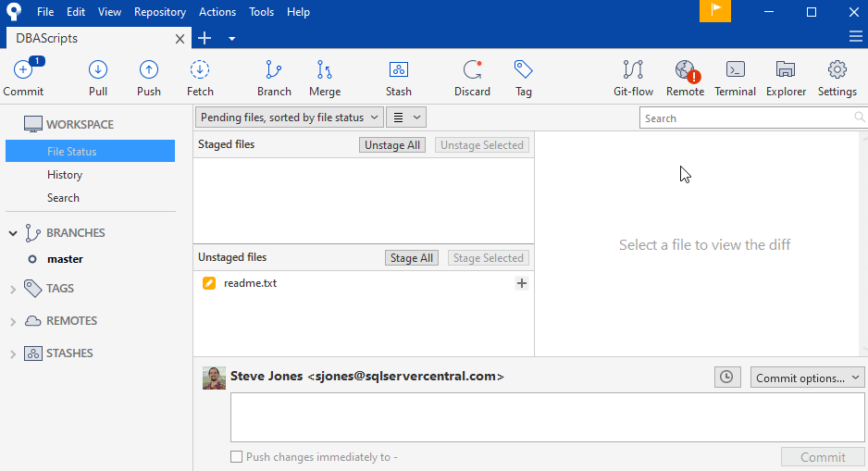Select History in the Workspace sidebar
Image resolution: width=868 pixels, height=471 pixels.
coord(65,175)
